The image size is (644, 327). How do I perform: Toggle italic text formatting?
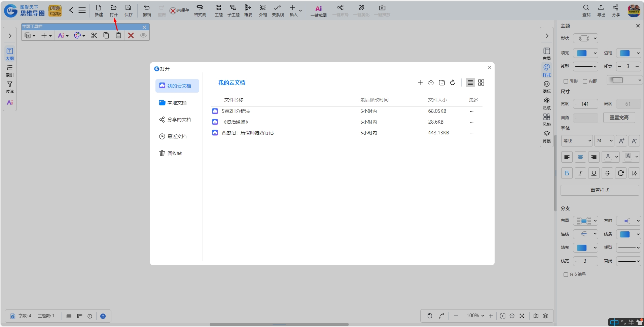click(x=580, y=173)
